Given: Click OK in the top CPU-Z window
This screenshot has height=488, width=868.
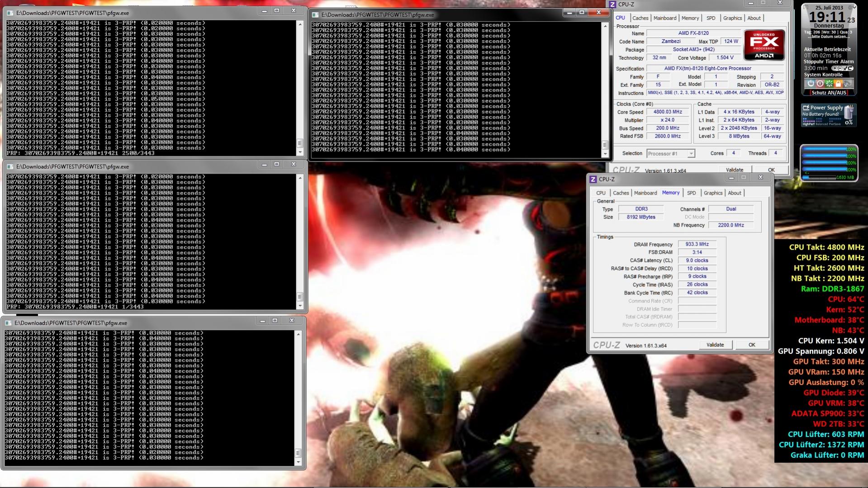Looking at the screenshot, I should 771,170.
